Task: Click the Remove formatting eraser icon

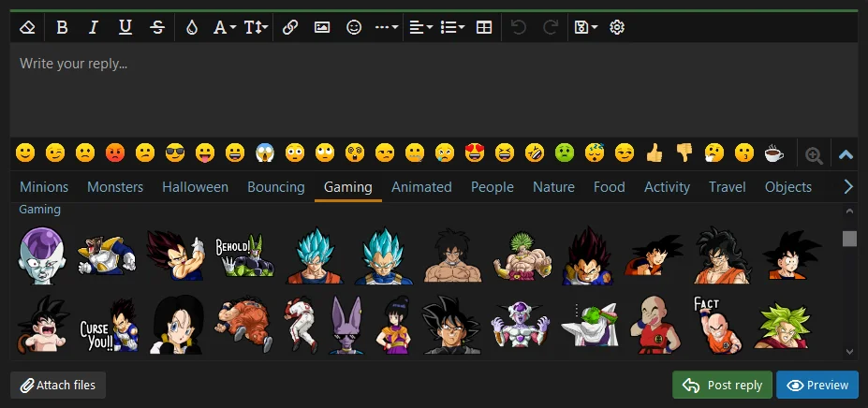Action: pos(27,28)
